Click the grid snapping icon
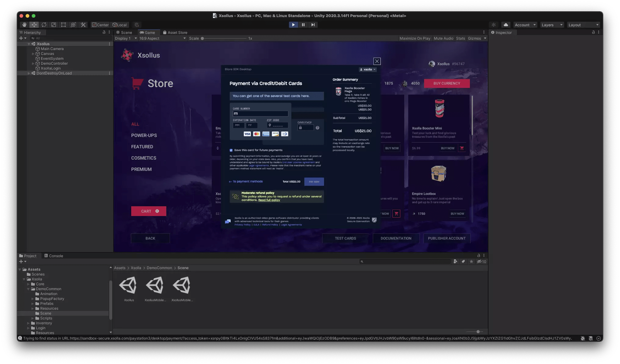 pyautogui.click(x=137, y=25)
